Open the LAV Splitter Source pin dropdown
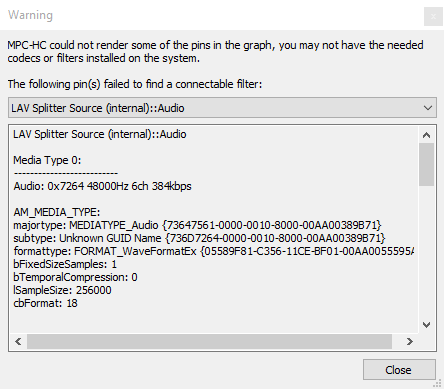Viewport: 444px width, 389px height. [222, 108]
